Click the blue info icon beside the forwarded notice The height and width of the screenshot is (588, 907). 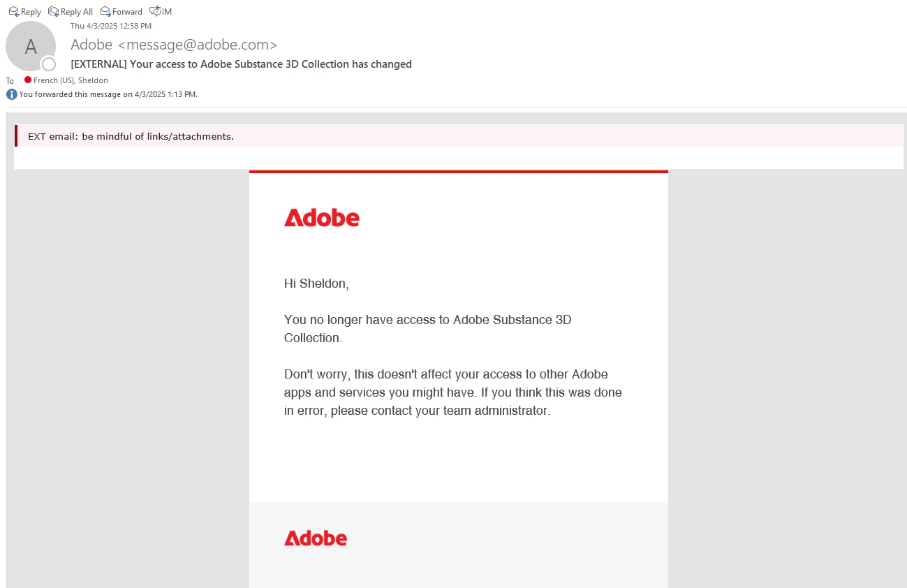coord(11,94)
